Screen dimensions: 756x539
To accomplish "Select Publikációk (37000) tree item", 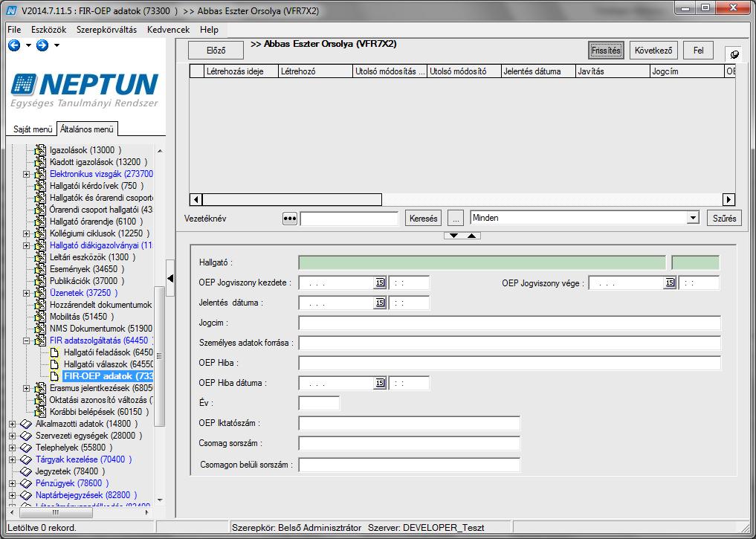I will (87, 280).
